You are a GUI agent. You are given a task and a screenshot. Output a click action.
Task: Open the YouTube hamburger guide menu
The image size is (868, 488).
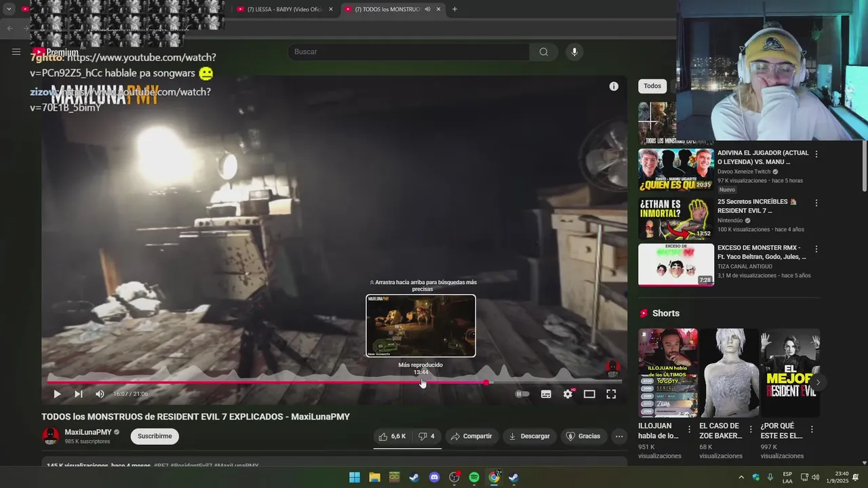tap(16, 52)
